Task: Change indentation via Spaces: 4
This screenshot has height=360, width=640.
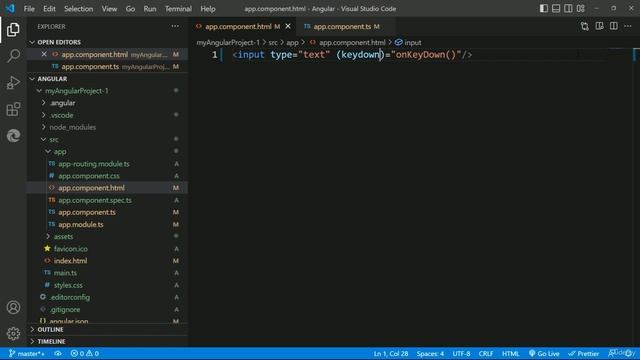Action: pyautogui.click(x=430, y=353)
